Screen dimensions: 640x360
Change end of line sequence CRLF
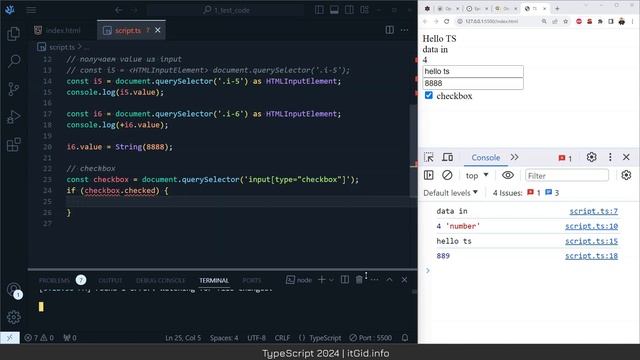pyautogui.click(x=282, y=338)
